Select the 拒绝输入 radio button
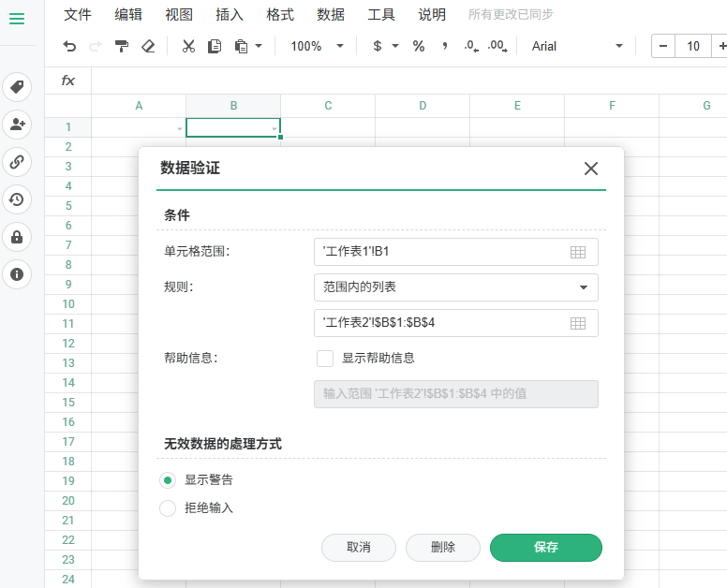 168,508
